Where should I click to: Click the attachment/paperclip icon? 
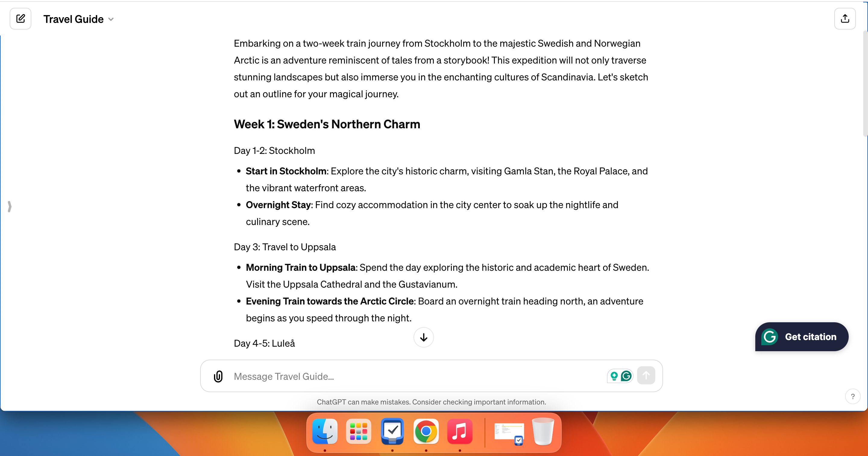tap(218, 376)
